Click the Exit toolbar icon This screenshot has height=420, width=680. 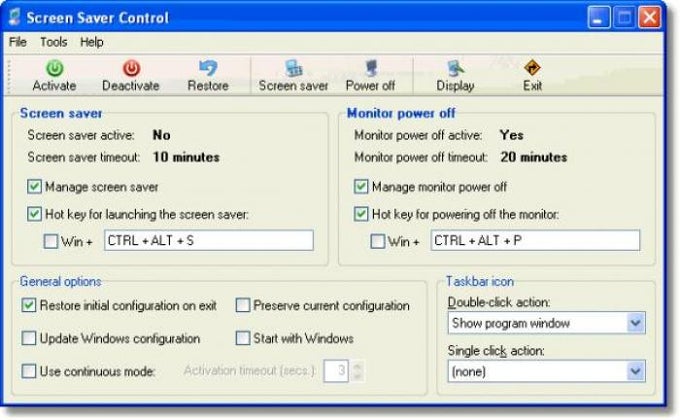[532, 68]
